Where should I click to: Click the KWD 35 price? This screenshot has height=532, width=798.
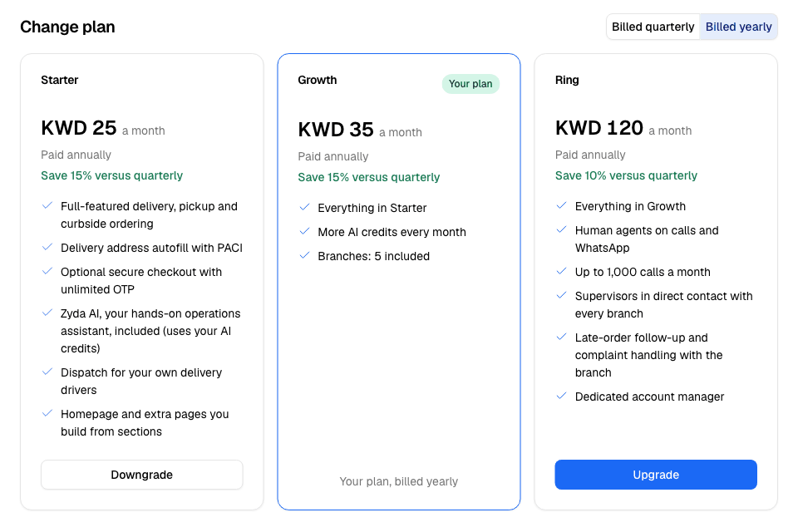coord(336,130)
